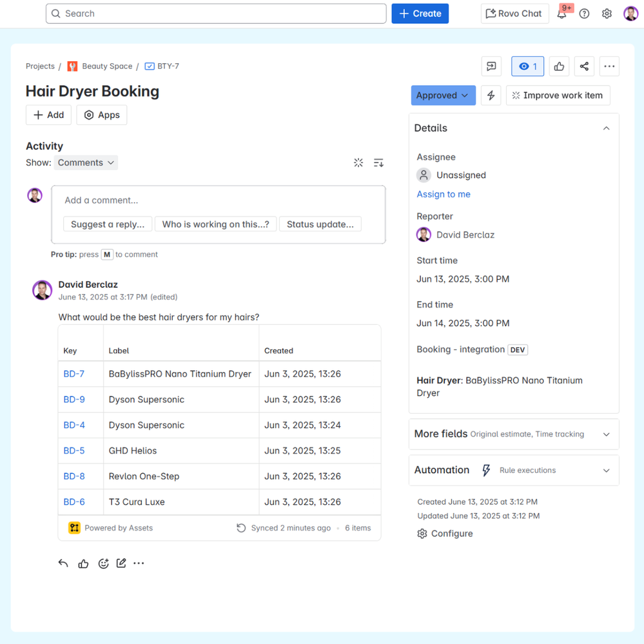The height and width of the screenshot is (644, 644).
Task: Choose Who is working on this chip
Action: [215, 224]
